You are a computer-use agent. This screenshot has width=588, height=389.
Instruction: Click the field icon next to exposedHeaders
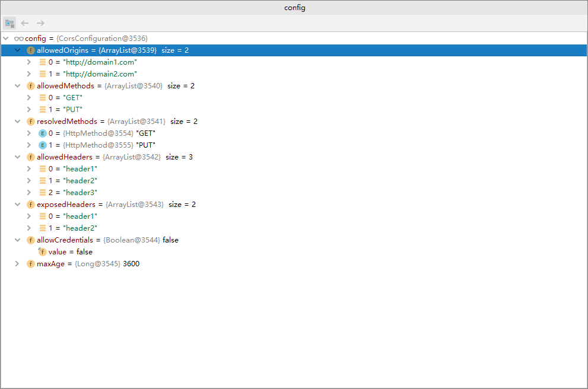31,205
